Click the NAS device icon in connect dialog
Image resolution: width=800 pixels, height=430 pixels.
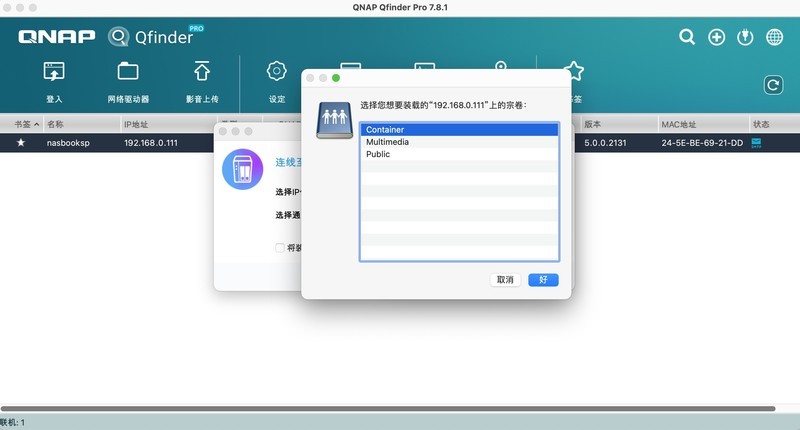coord(242,169)
